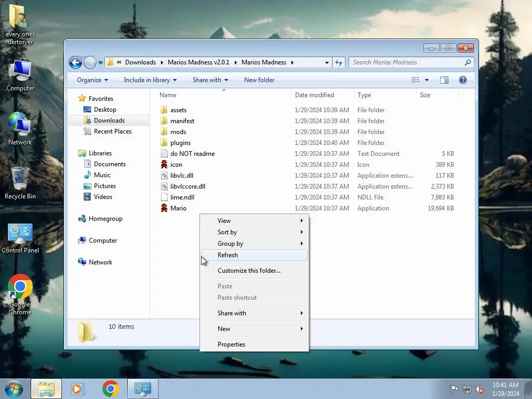The image size is (532, 399).
Task: Click muted volume tray icon
Action: (x=480, y=389)
